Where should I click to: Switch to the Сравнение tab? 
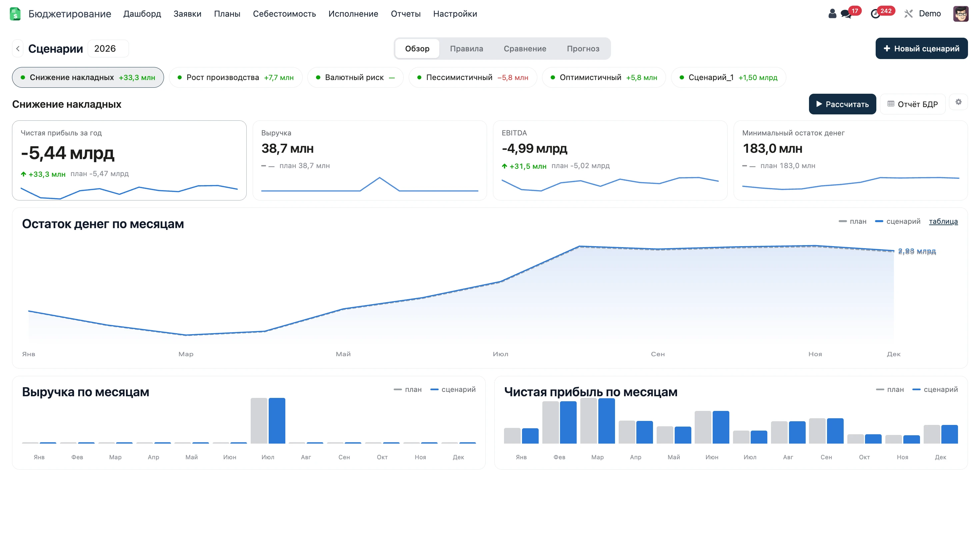pos(525,48)
